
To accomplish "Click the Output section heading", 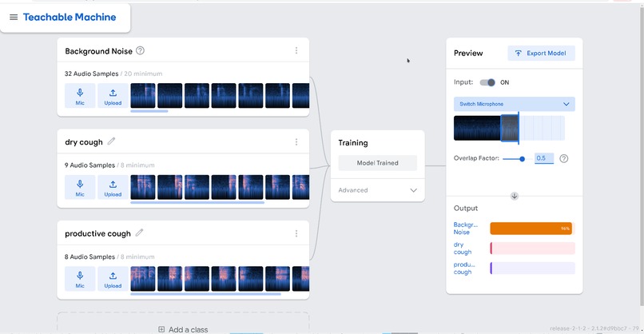I will pyautogui.click(x=466, y=209).
